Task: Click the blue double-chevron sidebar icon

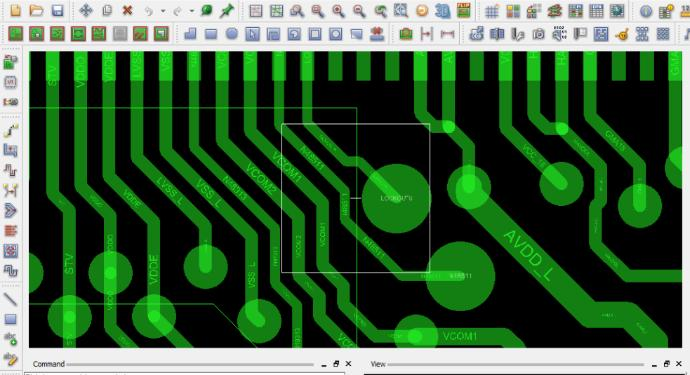Action: click(11, 211)
